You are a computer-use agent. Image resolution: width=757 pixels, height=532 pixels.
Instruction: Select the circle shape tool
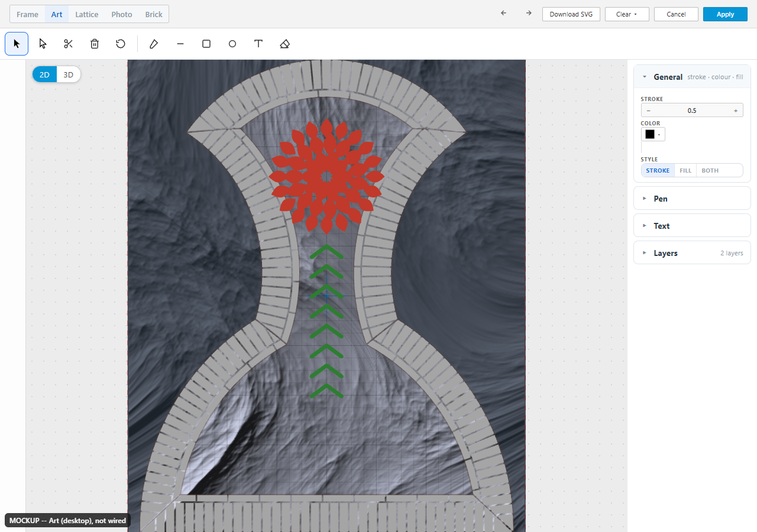[x=232, y=44]
